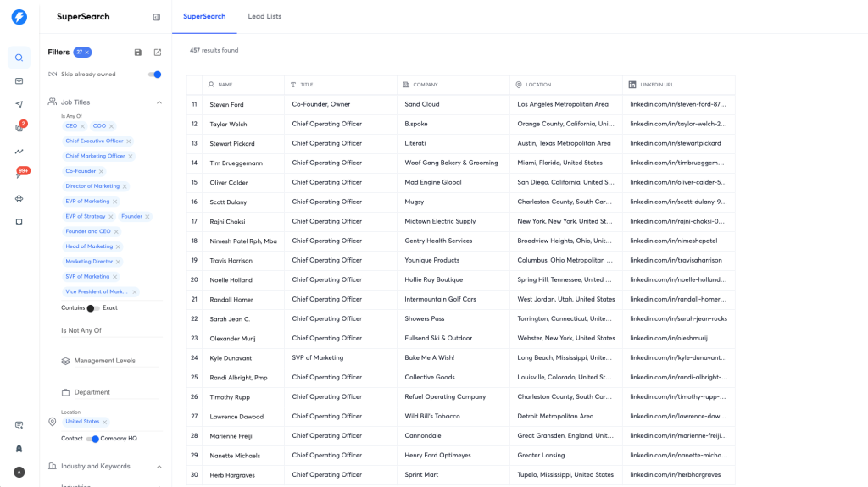Click the lightning bolt app logo
Image resolution: width=868 pixels, height=487 pixels.
coord(19,17)
